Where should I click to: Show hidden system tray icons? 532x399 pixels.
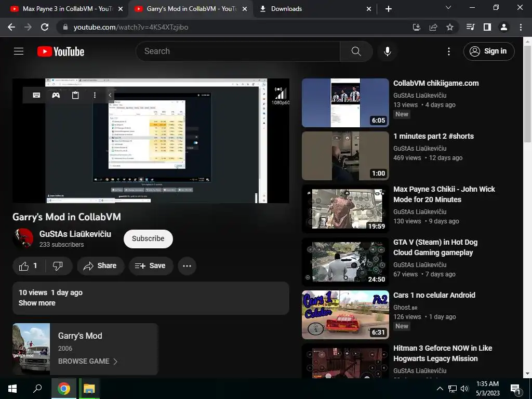pos(440,389)
